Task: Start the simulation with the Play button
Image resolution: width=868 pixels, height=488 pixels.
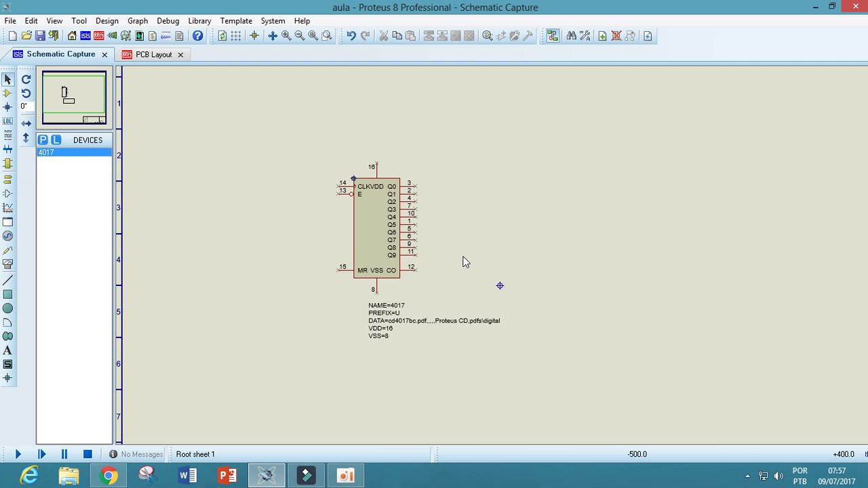Action: point(18,454)
